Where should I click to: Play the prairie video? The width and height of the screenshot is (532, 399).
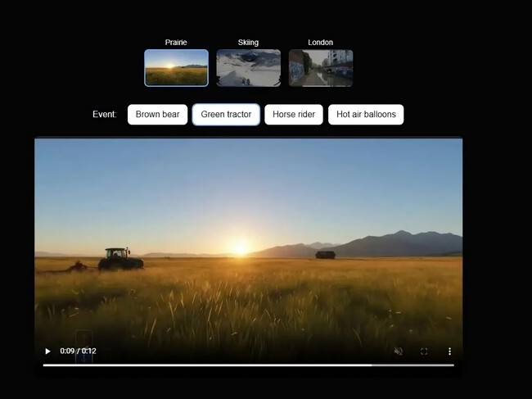coord(47,351)
